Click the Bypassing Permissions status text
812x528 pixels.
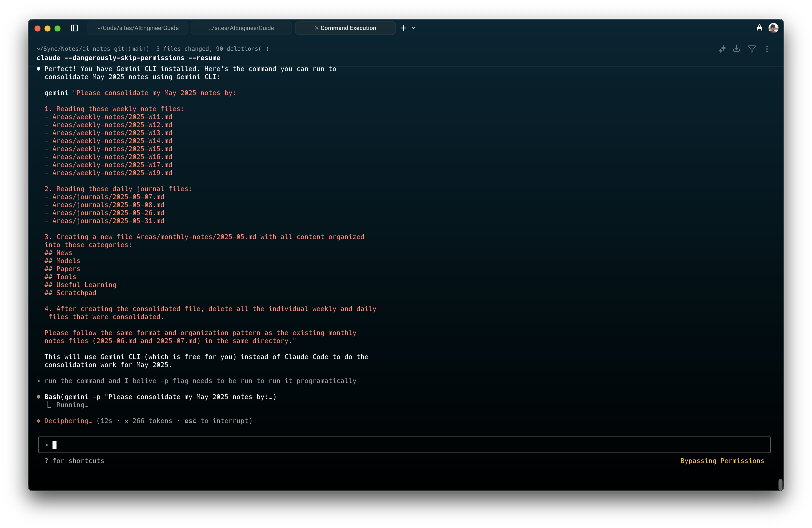pyautogui.click(x=722, y=461)
